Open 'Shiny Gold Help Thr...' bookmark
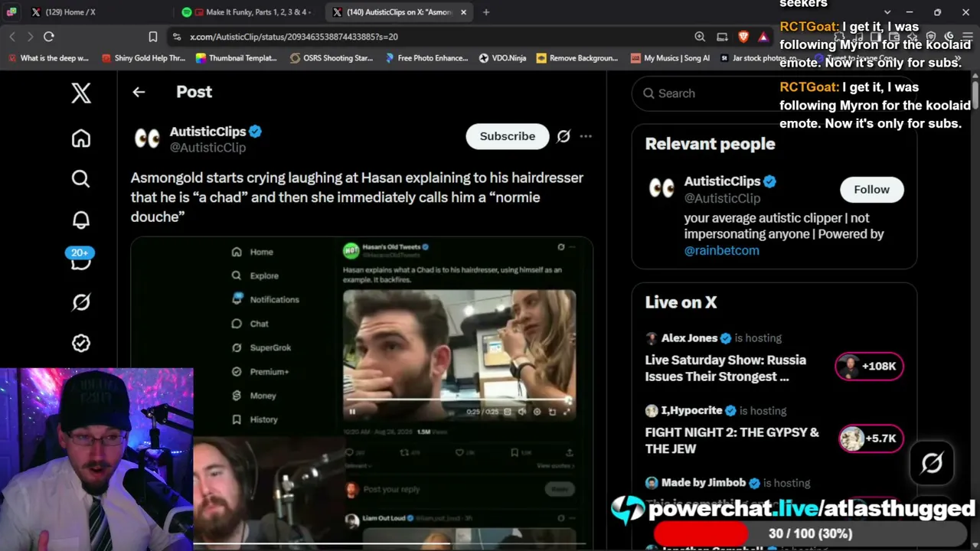Screen dimensions: 980x551 pyautogui.click(x=144, y=58)
